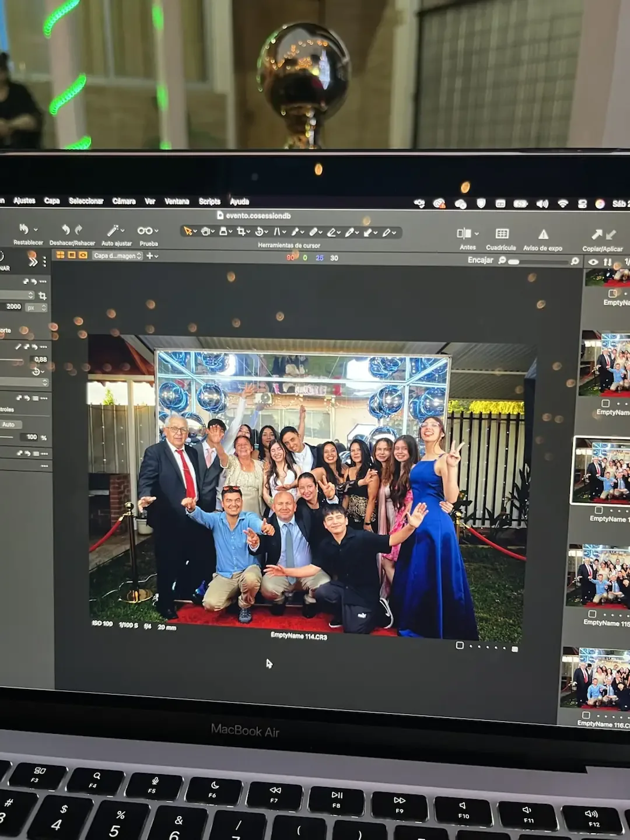
Task: Click the checkbox above EmptyName 115 label
Action: pos(592,614)
